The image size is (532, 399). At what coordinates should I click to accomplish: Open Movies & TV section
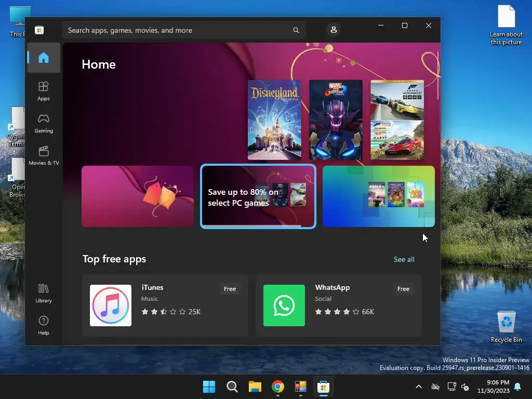44,156
